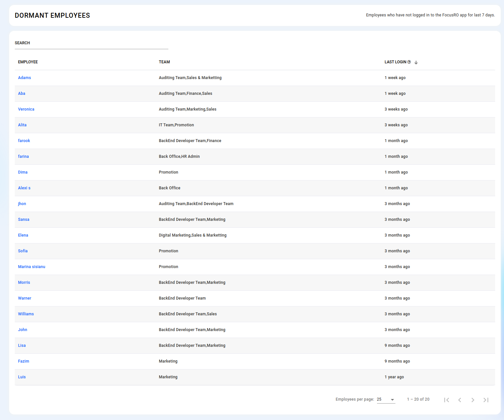
Task: Sort by the Team column header
Action: tap(164, 62)
